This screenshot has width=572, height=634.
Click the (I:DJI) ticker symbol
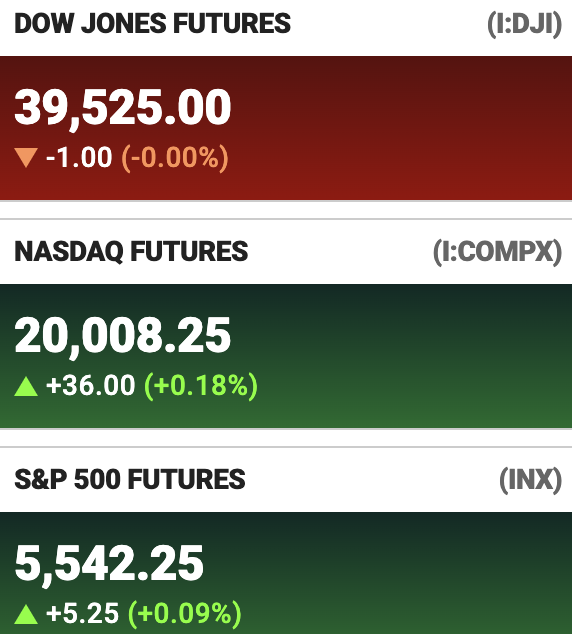point(524,24)
